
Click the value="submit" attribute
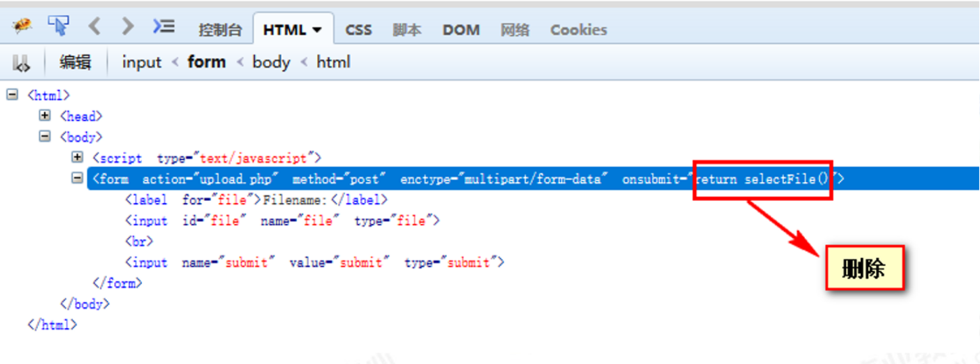coord(340,263)
